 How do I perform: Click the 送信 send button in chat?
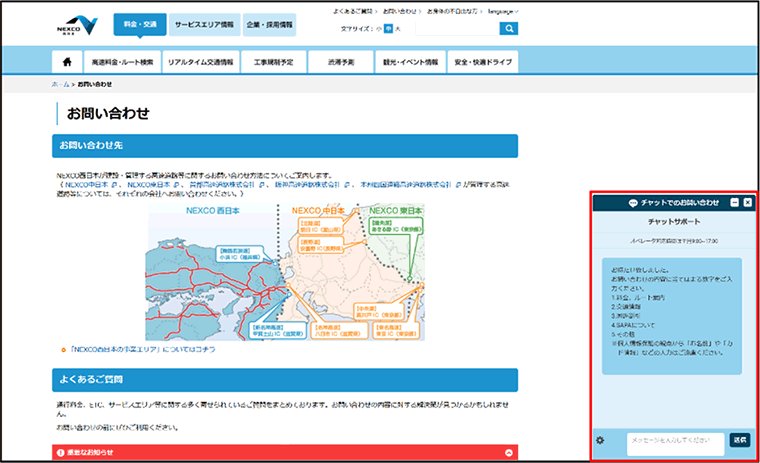(740, 440)
